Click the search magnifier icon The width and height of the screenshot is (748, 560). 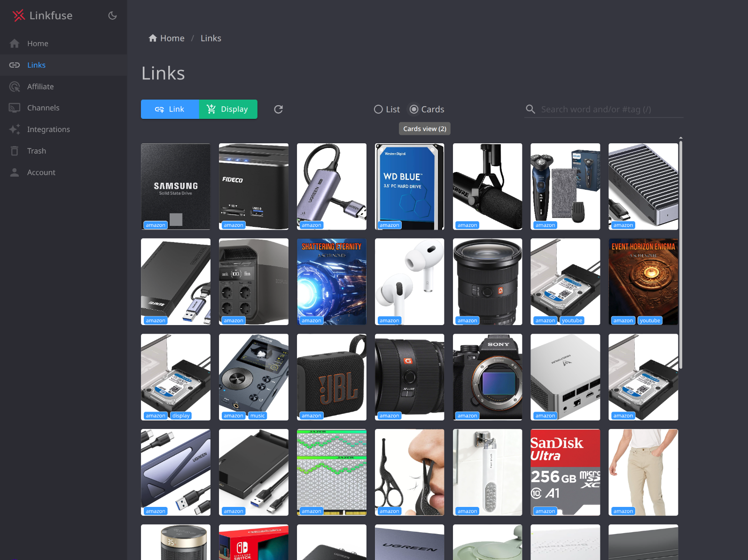coord(530,109)
